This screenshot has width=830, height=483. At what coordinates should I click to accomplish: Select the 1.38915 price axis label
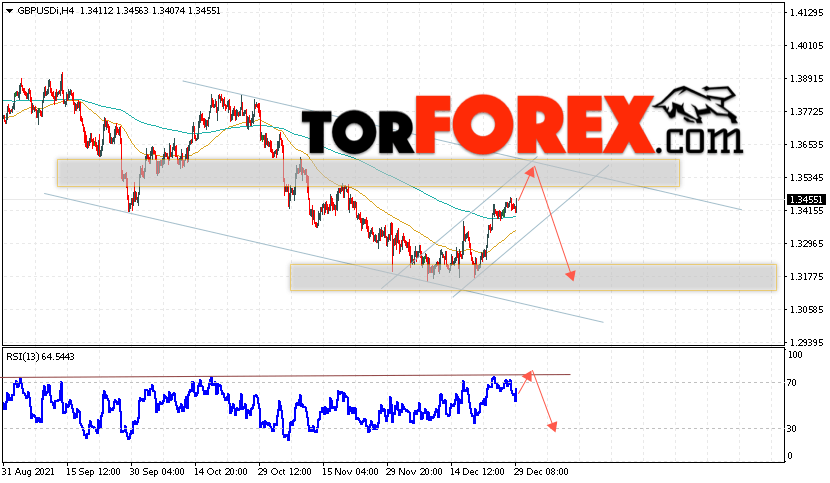[x=806, y=78]
